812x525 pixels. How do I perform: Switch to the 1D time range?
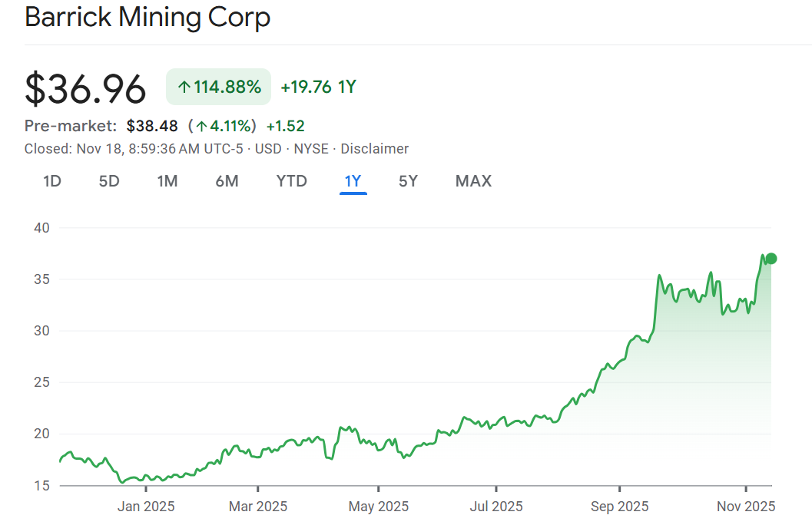[x=51, y=181]
